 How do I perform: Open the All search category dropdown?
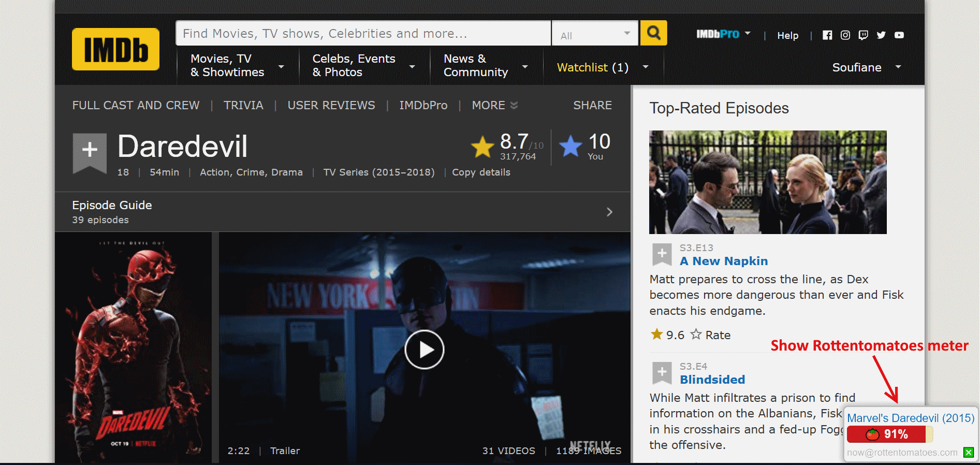pyautogui.click(x=595, y=34)
